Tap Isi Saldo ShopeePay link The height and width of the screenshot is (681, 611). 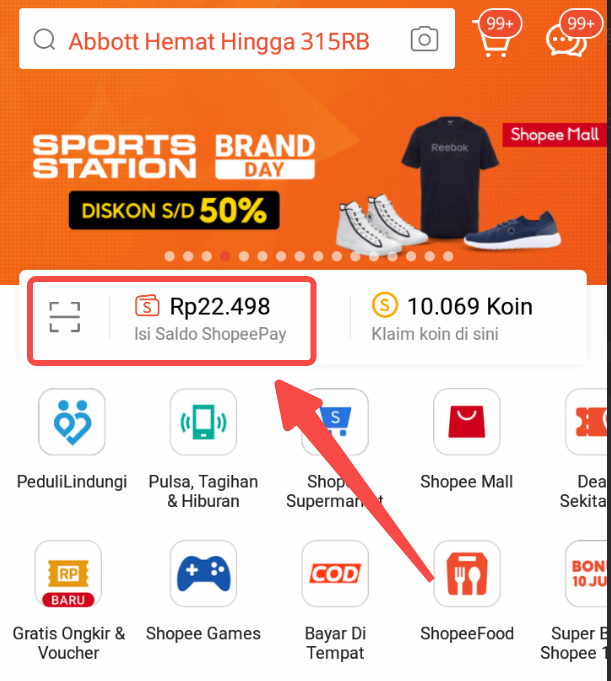click(x=210, y=334)
